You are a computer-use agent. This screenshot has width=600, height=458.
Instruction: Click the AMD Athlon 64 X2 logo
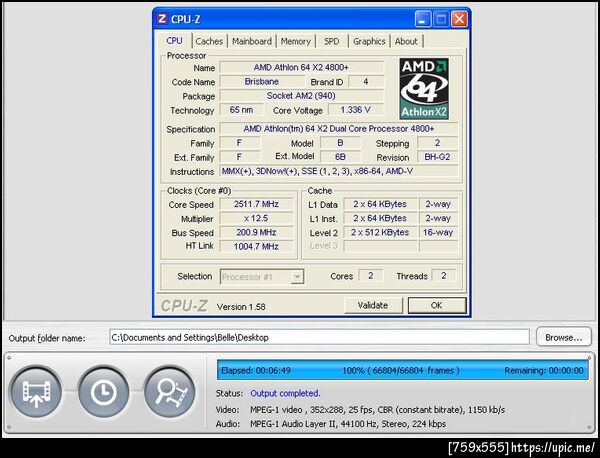coord(424,88)
